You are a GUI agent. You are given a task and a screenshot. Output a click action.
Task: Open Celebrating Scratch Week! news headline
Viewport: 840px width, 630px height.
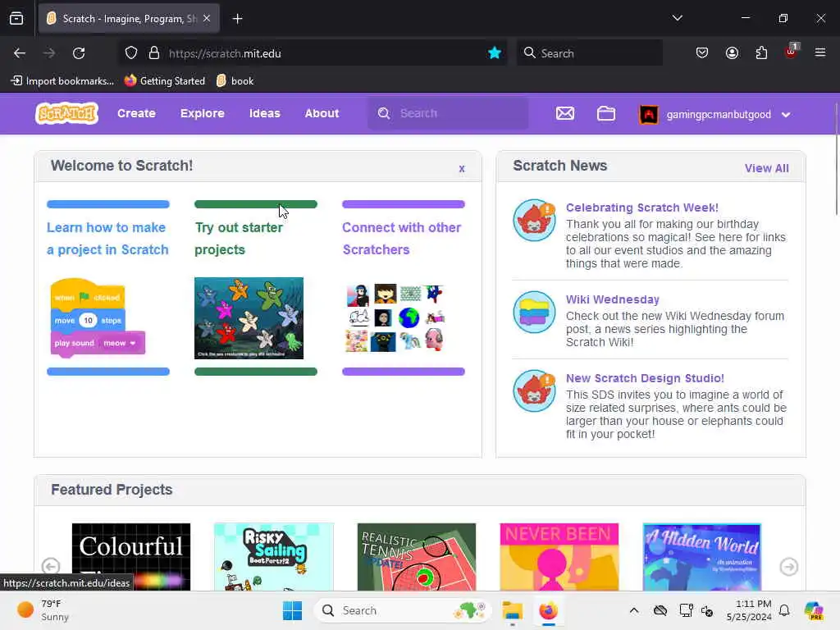click(641, 208)
